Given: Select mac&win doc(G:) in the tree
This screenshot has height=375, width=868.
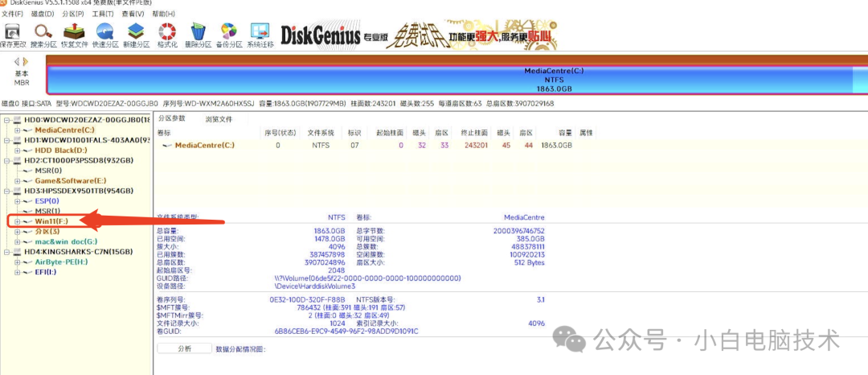Looking at the screenshot, I should [65, 241].
